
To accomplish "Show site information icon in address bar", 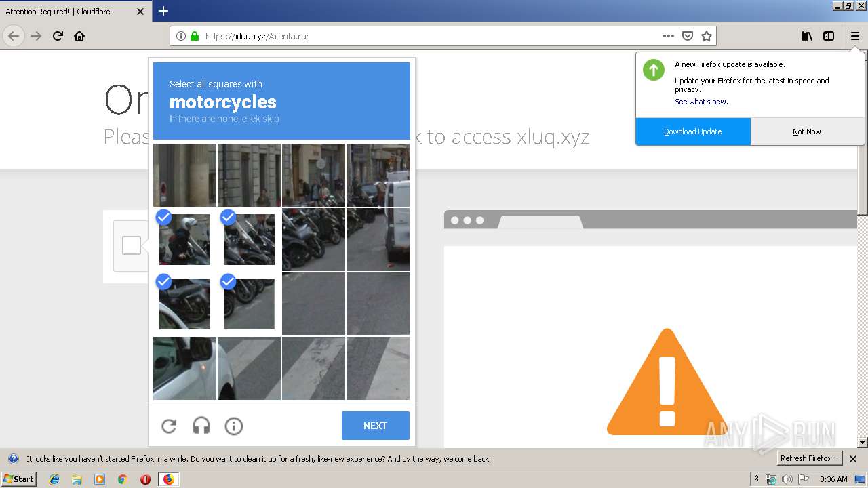I will pyautogui.click(x=180, y=36).
